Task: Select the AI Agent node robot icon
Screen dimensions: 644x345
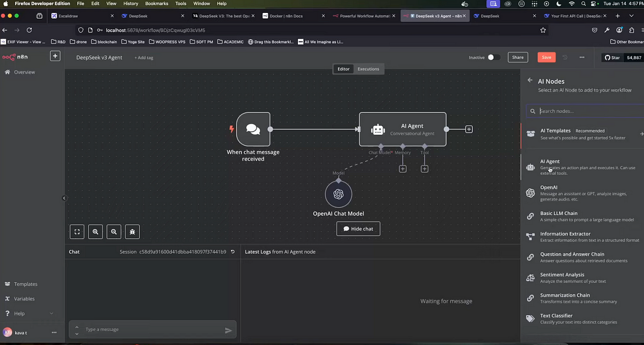Action: [378, 130]
